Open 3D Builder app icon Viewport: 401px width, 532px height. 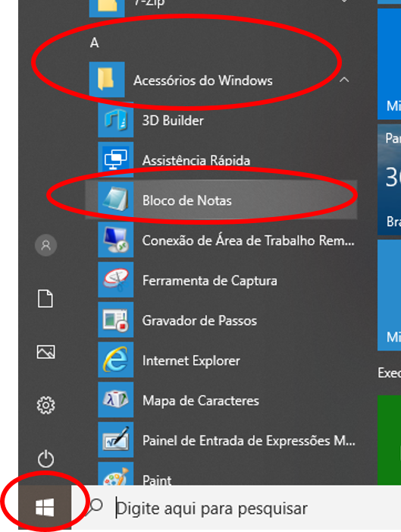point(115,121)
